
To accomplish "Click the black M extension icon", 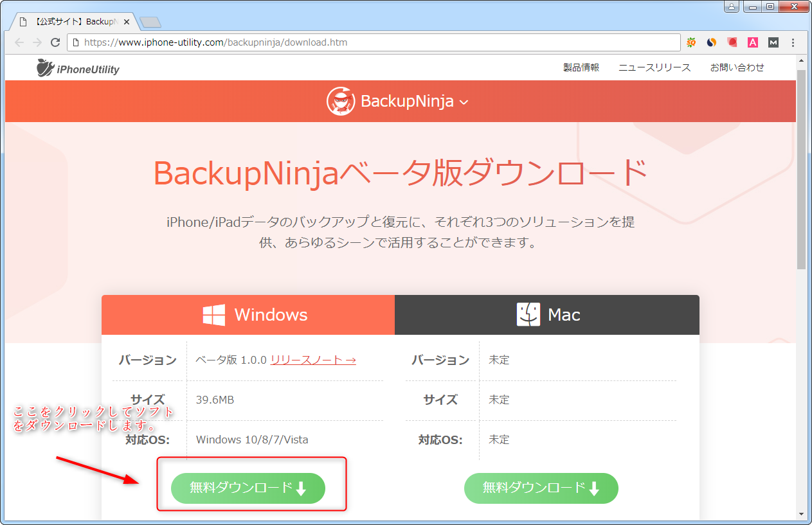I will pyautogui.click(x=773, y=42).
